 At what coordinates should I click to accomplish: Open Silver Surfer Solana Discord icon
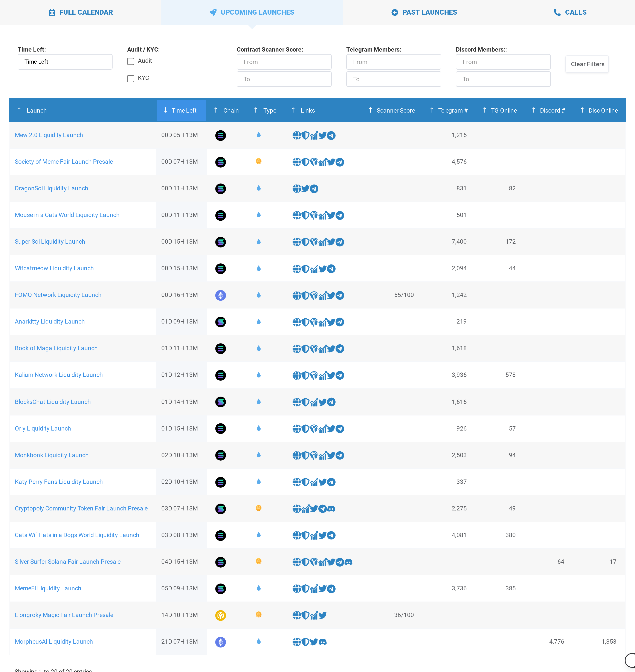(x=348, y=562)
